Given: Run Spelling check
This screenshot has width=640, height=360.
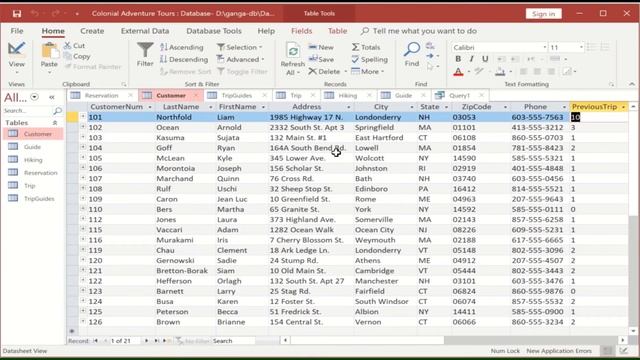Looking at the screenshot, I should (x=369, y=60).
